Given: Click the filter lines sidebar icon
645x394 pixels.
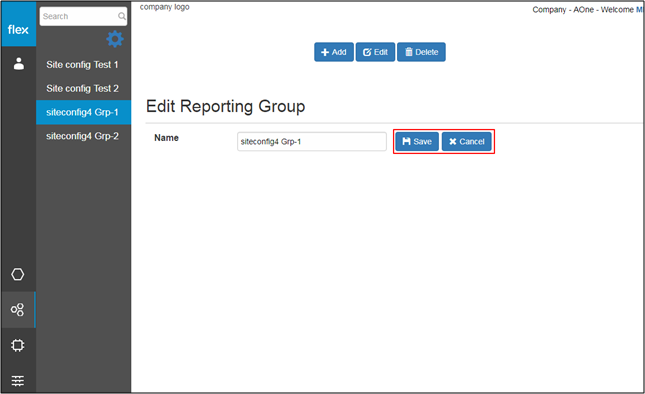Looking at the screenshot, I should click(x=18, y=380).
